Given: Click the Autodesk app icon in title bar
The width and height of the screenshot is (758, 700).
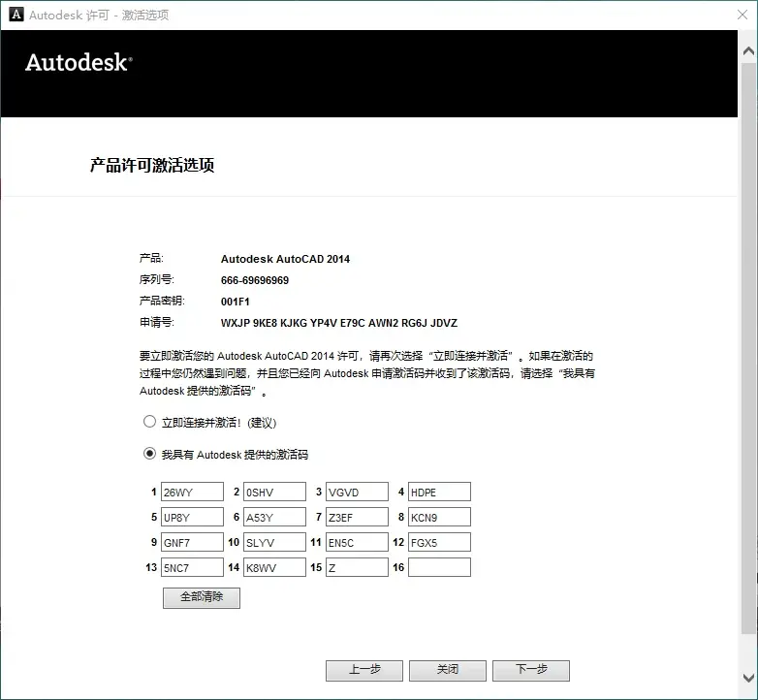Looking at the screenshot, I should pyautogui.click(x=16, y=15).
